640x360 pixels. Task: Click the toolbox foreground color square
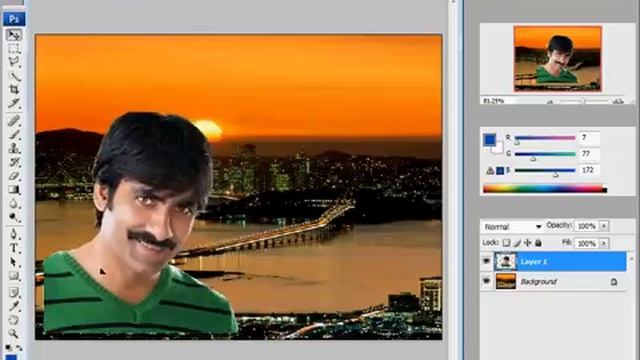[11, 357]
